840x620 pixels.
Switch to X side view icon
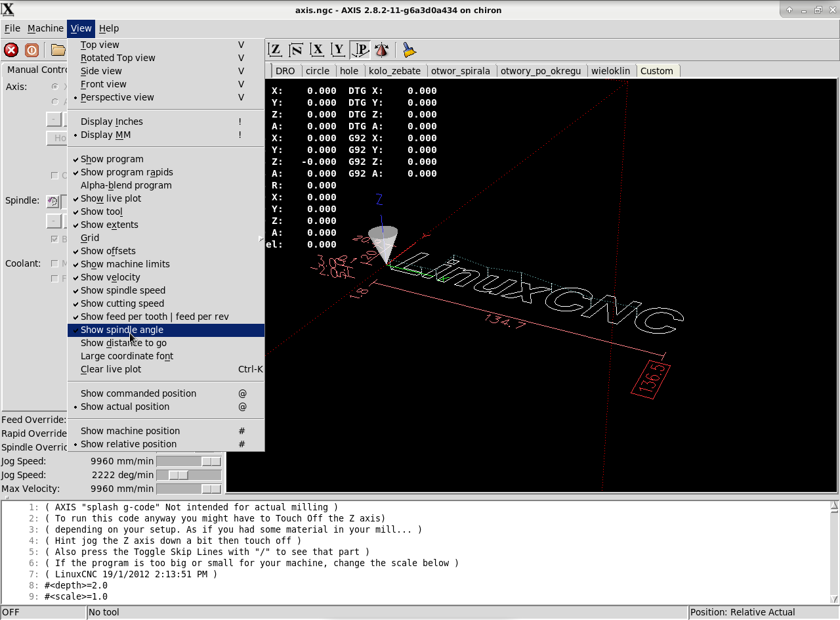coord(318,50)
